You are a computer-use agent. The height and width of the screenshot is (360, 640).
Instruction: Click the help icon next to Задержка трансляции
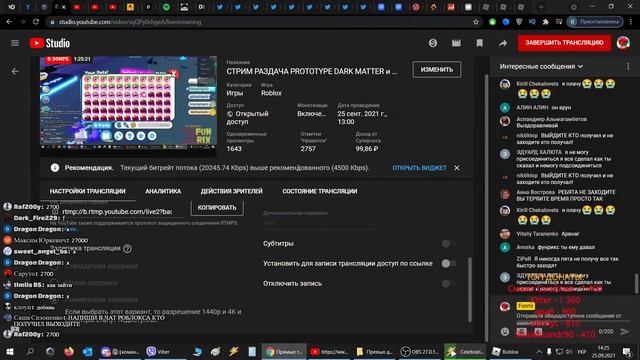pos(127,248)
